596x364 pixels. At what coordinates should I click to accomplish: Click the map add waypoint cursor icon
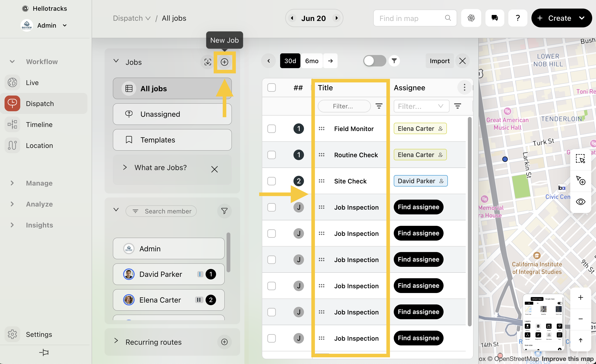pyautogui.click(x=580, y=180)
